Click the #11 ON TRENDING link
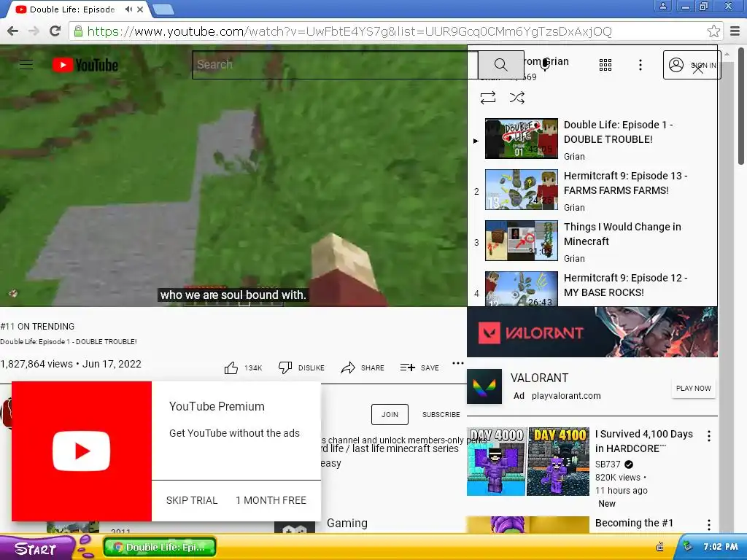The image size is (747, 560). (x=37, y=327)
